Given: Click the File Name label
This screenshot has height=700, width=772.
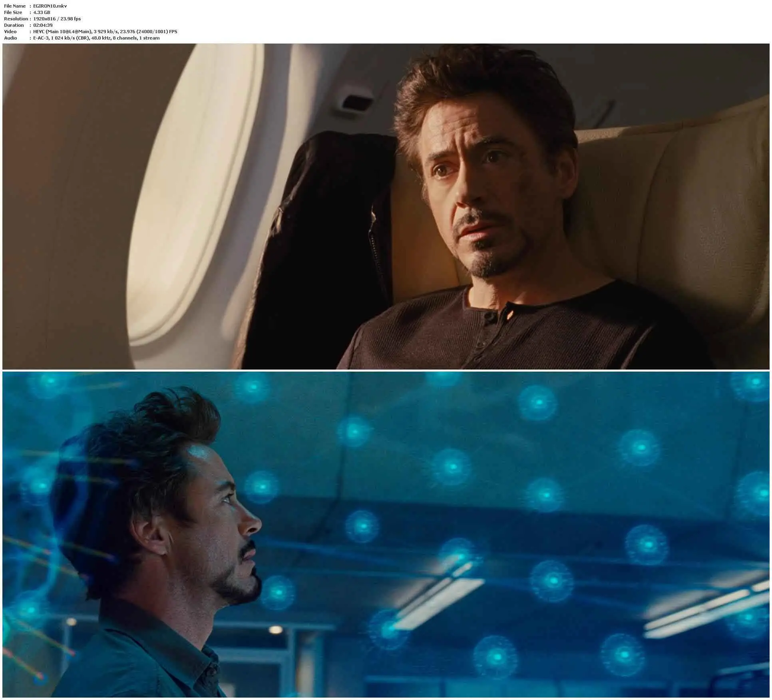Looking at the screenshot, I should point(15,6).
